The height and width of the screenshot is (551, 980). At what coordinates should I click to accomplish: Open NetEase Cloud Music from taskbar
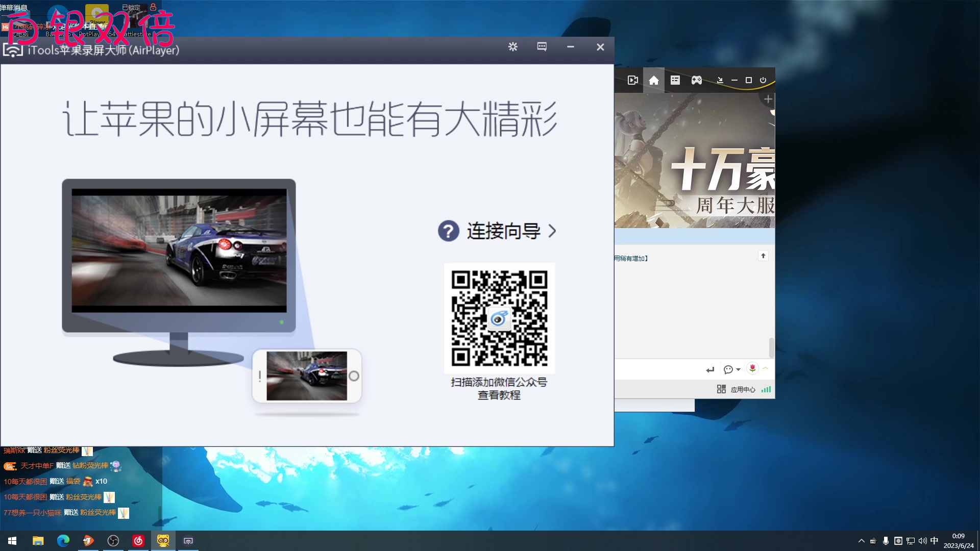point(138,541)
